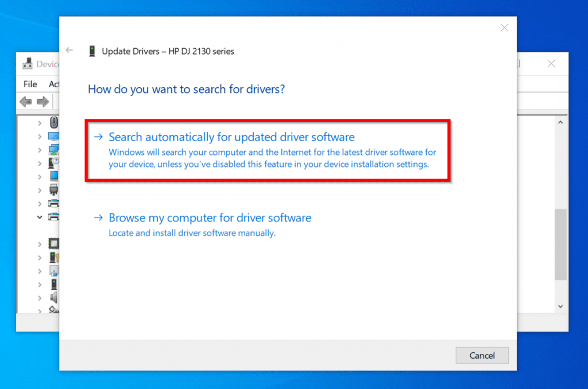The height and width of the screenshot is (389, 588).
Task: Expand the security devices node with key
Action: [40, 258]
